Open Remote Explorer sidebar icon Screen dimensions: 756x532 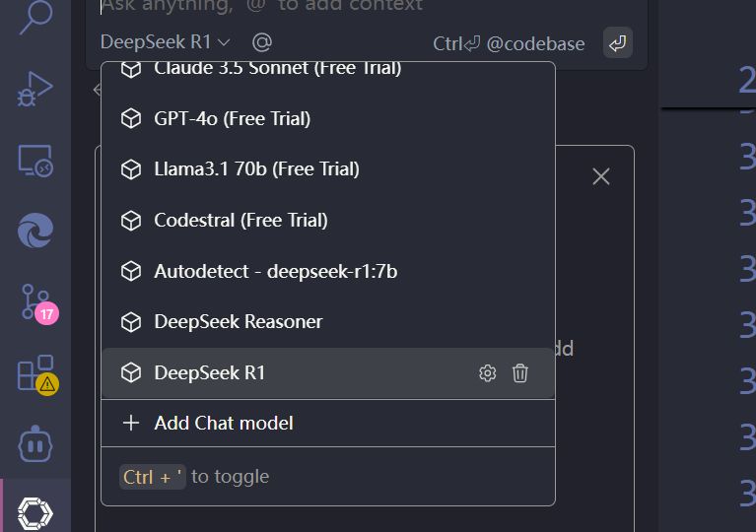coord(34,161)
